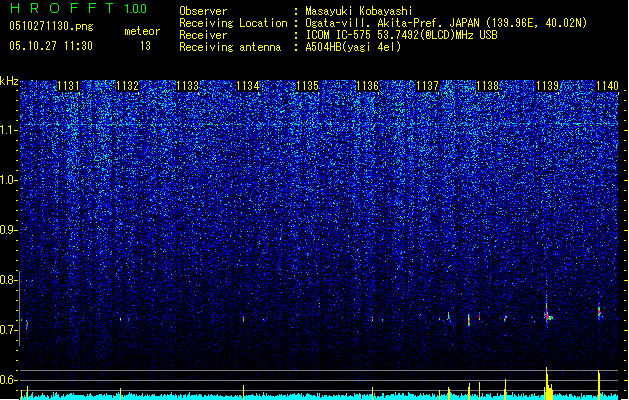
Task: Click the 1132 time marker
Action: pyautogui.click(x=128, y=86)
